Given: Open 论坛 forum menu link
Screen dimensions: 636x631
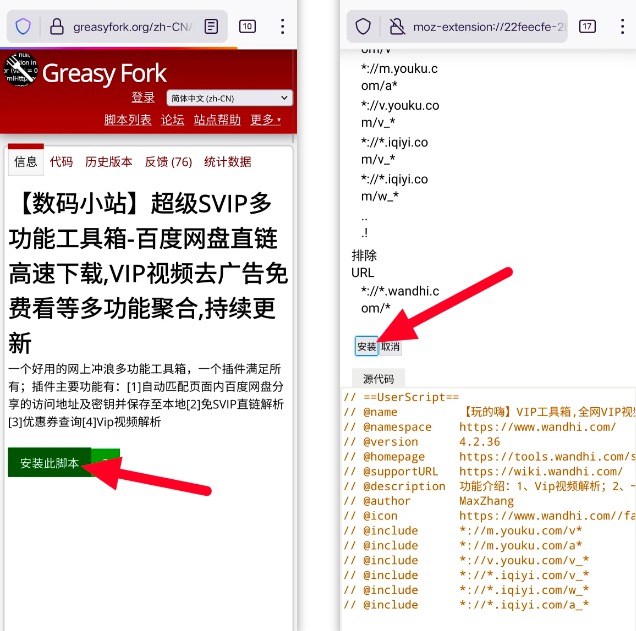Looking at the screenshot, I should click(x=172, y=120).
